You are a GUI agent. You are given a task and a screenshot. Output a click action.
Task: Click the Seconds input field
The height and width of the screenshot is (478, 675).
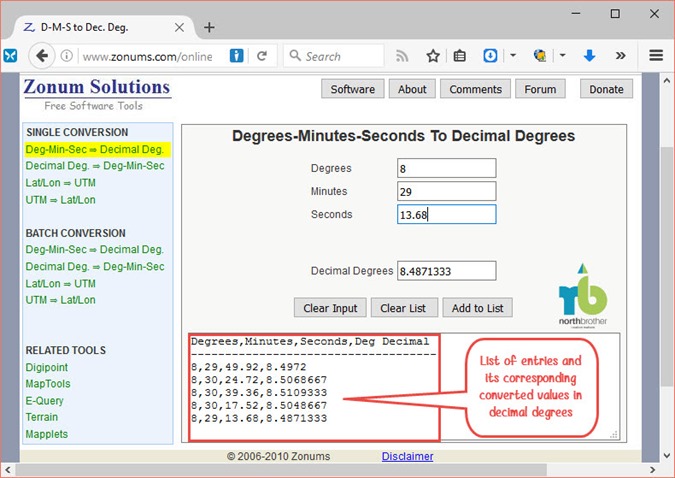coord(446,214)
